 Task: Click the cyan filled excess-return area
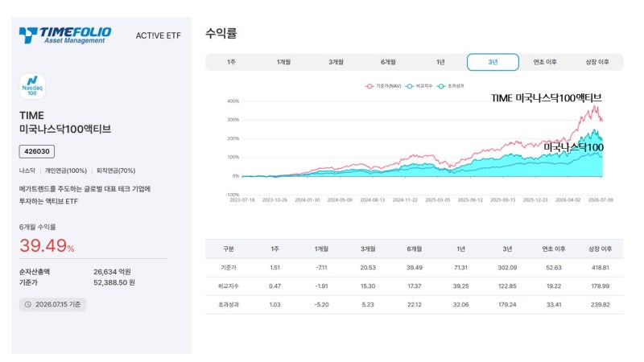coord(534,169)
